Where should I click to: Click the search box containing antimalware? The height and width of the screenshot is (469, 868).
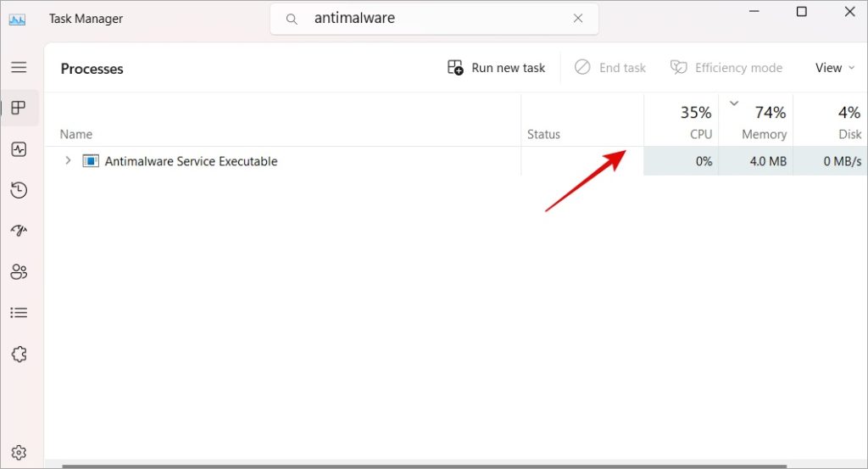point(434,19)
